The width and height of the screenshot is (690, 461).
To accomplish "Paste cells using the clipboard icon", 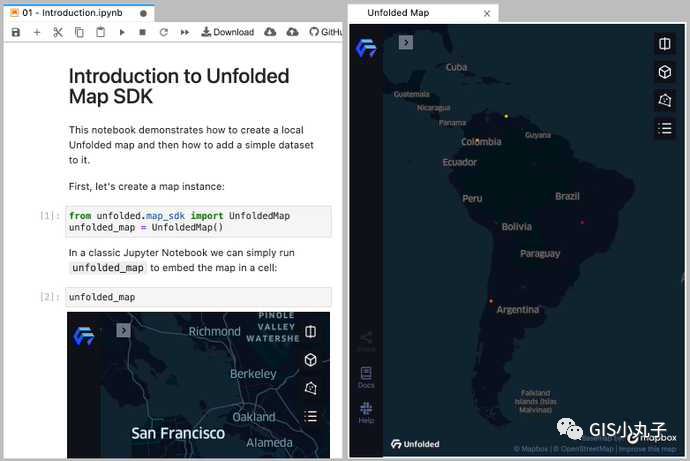I will (x=100, y=32).
